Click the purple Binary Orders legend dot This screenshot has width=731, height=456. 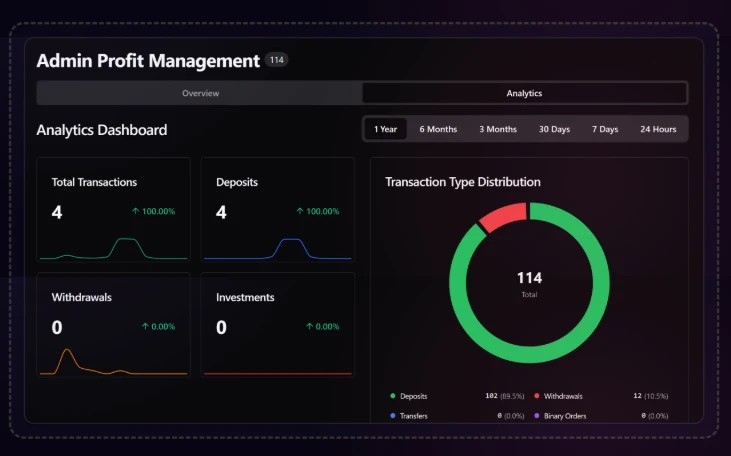point(537,416)
